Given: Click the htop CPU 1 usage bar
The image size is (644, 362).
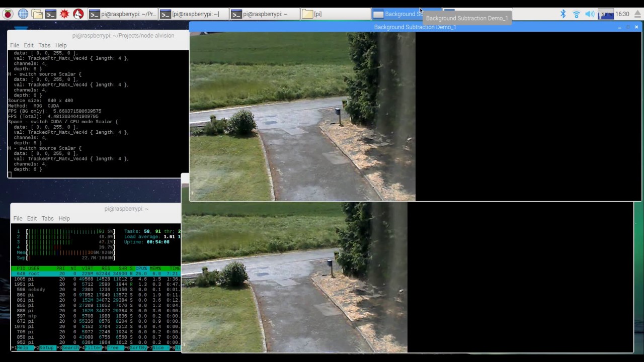Looking at the screenshot, I should coord(65,232).
